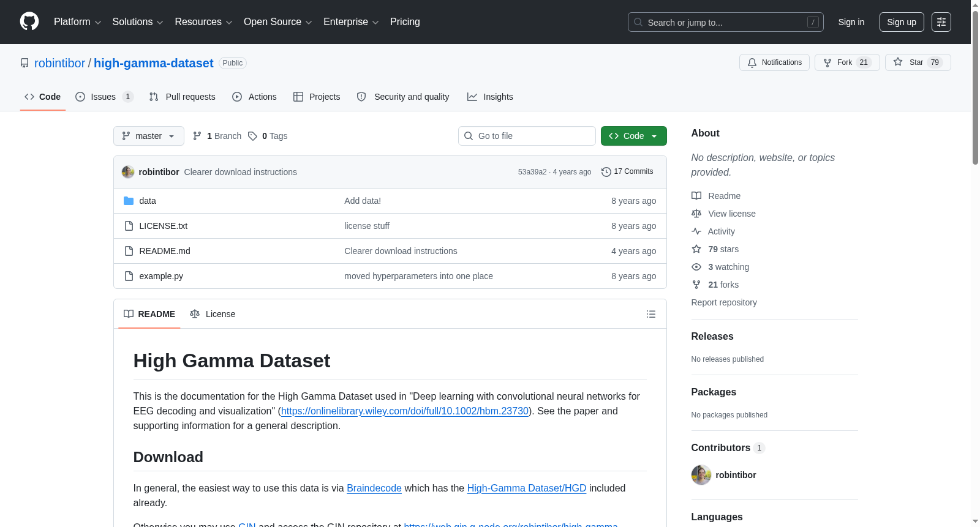The height and width of the screenshot is (527, 980).
Task: Click the 'moved hyperparameters into one place' commit message
Action: 419,276
